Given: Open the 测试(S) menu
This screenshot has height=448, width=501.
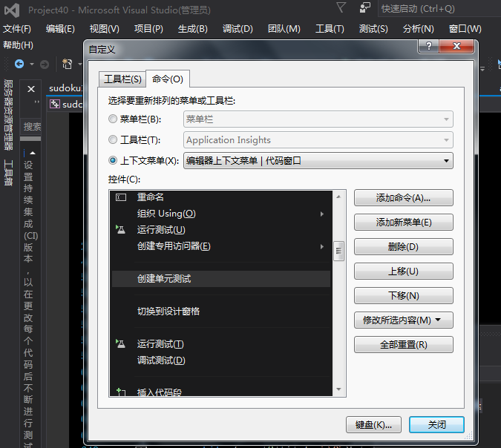Looking at the screenshot, I should [x=373, y=29].
